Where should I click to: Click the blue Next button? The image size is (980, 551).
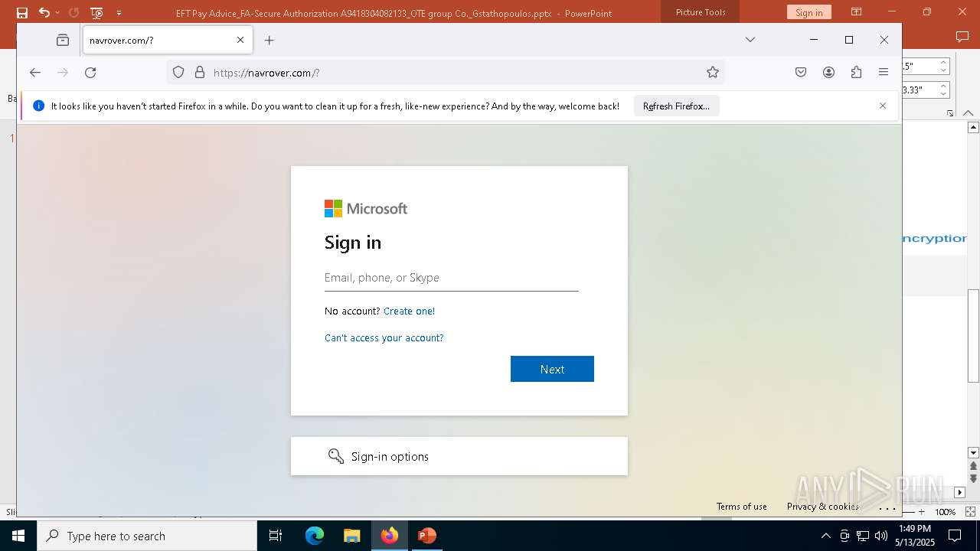pyautogui.click(x=552, y=369)
